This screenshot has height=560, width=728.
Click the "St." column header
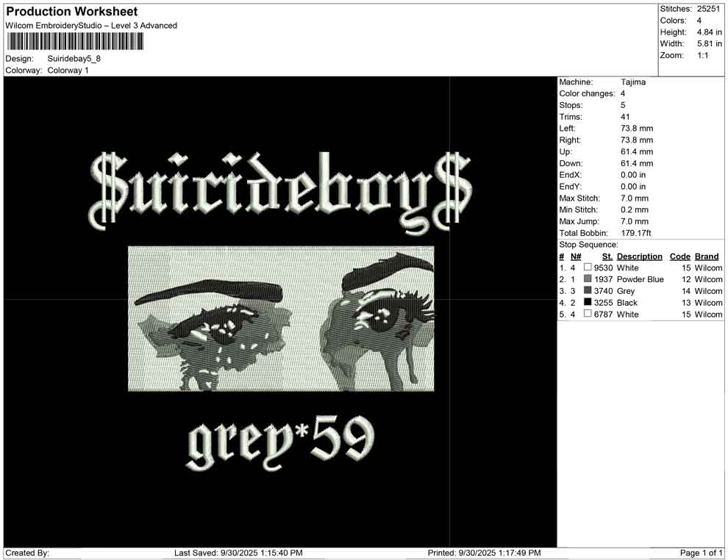click(x=607, y=256)
